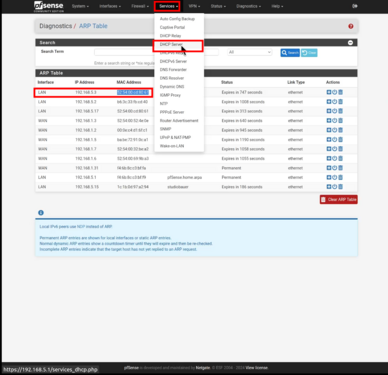Screen dimensions: 388x375
Task: Open the Interfaces dropdown menu
Action: [x=110, y=6]
